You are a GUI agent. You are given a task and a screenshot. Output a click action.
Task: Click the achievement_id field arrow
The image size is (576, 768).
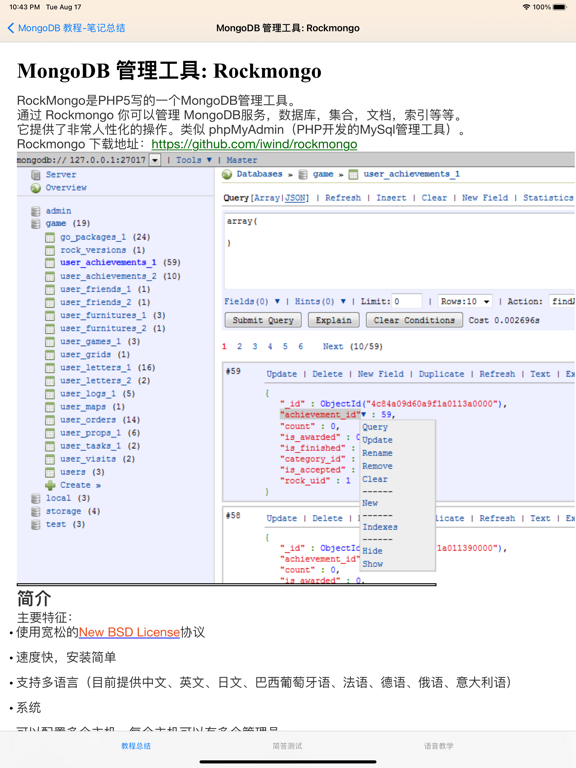click(x=363, y=415)
